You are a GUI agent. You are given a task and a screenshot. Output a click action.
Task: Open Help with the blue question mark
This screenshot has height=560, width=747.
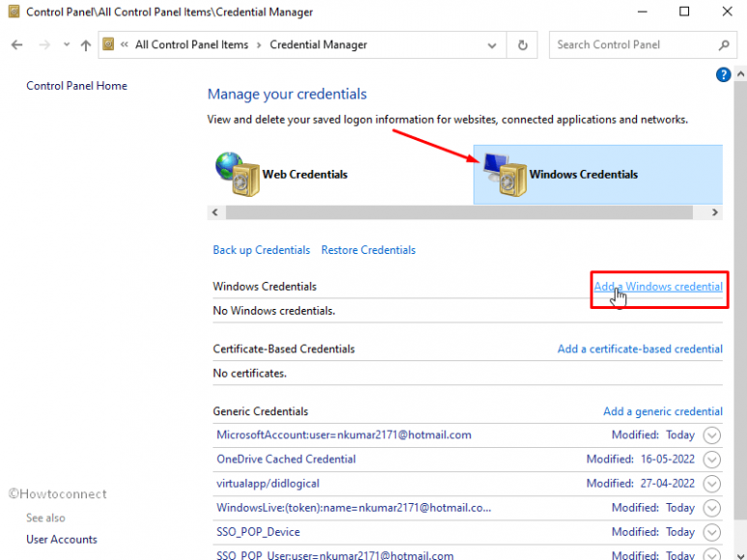pyautogui.click(x=723, y=74)
